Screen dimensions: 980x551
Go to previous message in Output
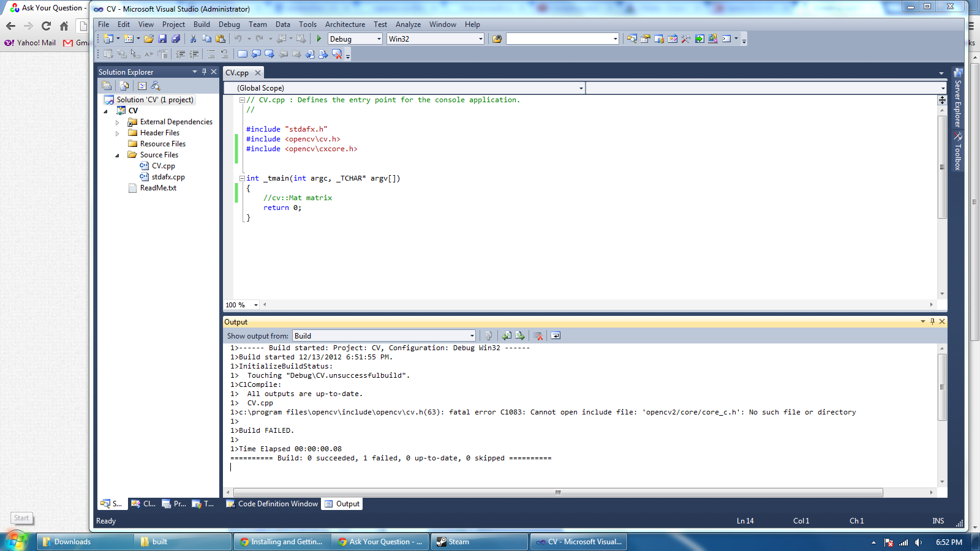click(507, 335)
